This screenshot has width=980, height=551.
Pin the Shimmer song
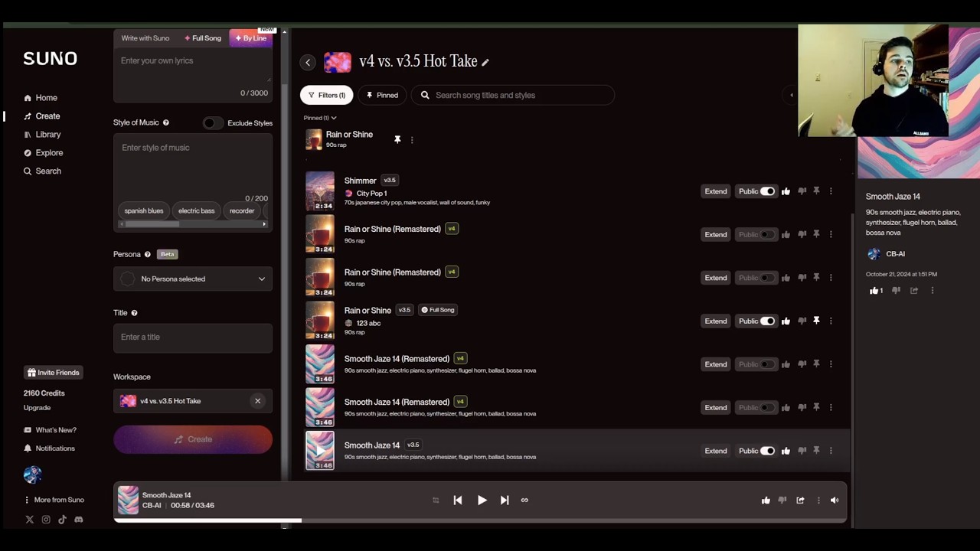pyautogui.click(x=816, y=191)
